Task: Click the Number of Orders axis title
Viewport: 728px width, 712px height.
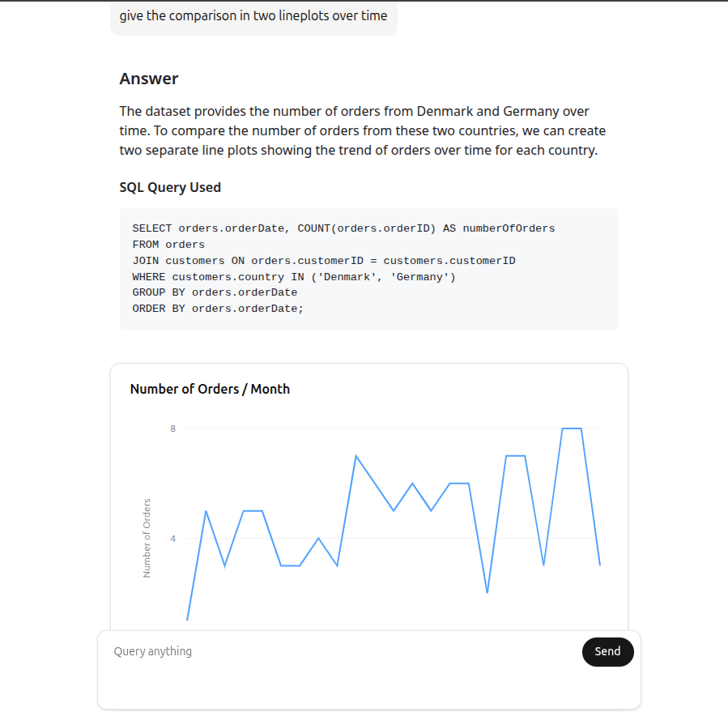Action: click(x=147, y=537)
